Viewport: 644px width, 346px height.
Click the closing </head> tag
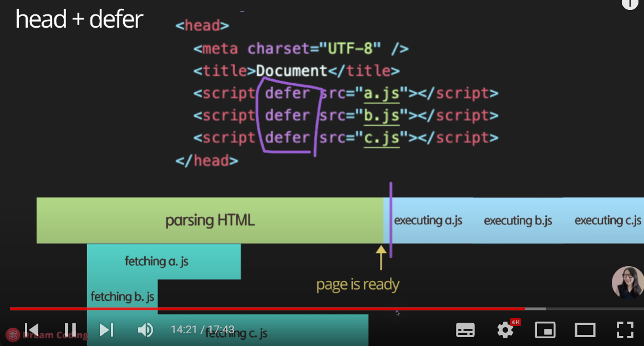coord(206,160)
